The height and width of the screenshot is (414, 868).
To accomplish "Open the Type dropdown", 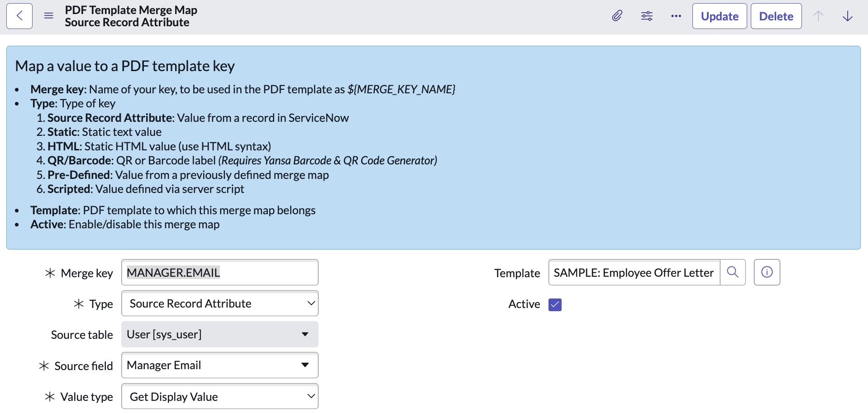I will pyautogui.click(x=219, y=303).
